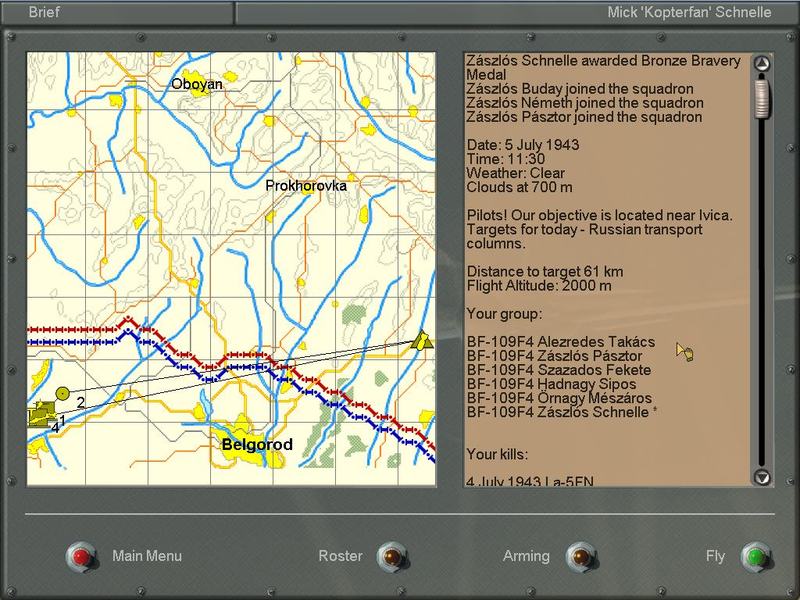800x600 pixels.
Task: Open the Roster screen button
Action: tap(392, 557)
